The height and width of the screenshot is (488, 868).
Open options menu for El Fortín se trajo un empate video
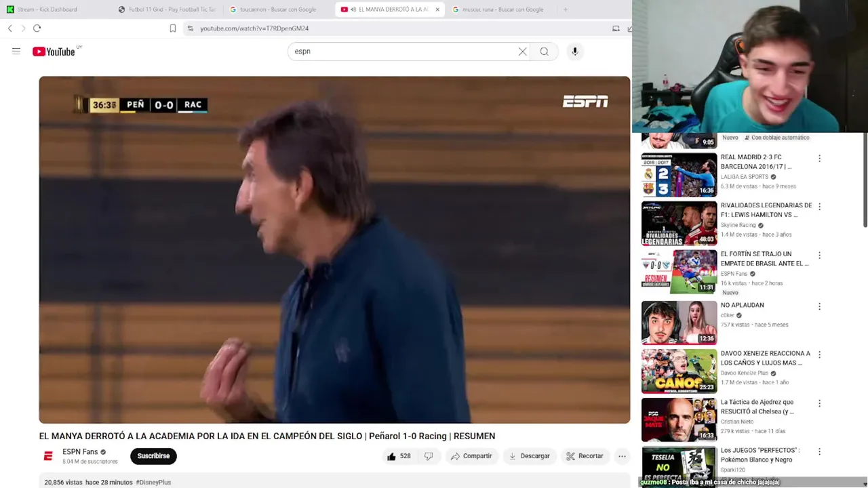click(819, 256)
